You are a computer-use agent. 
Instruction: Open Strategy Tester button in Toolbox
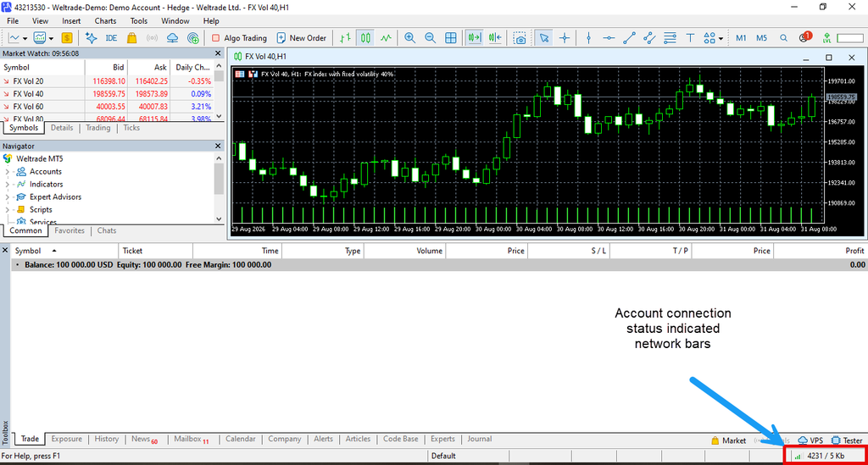tap(847, 440)
